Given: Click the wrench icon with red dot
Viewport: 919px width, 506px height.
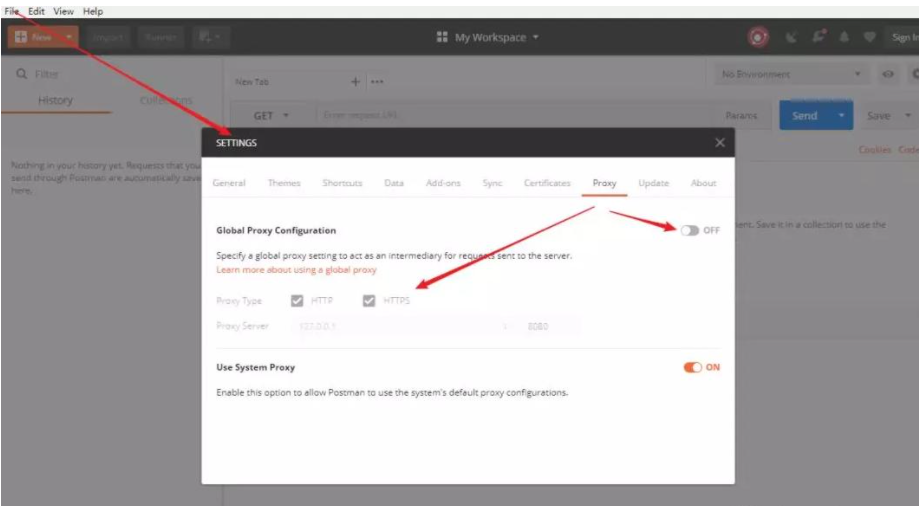Looking at the screenshot, I should (819, 36).
